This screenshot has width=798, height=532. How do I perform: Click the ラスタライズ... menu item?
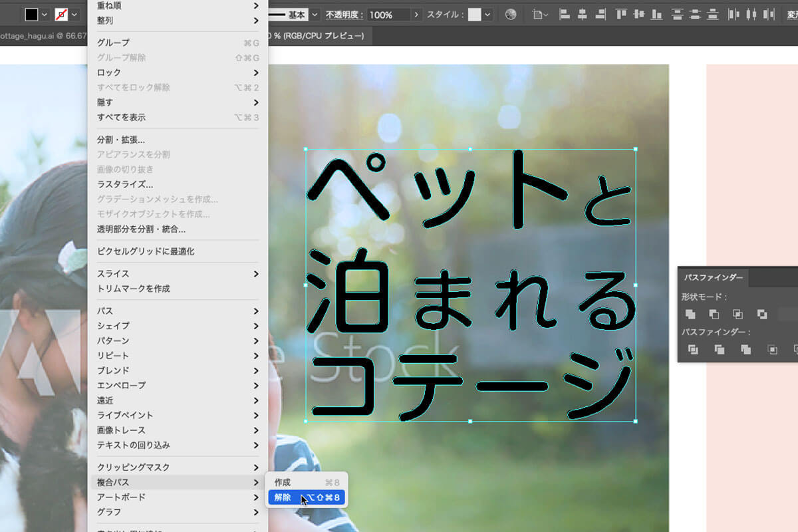125,184
